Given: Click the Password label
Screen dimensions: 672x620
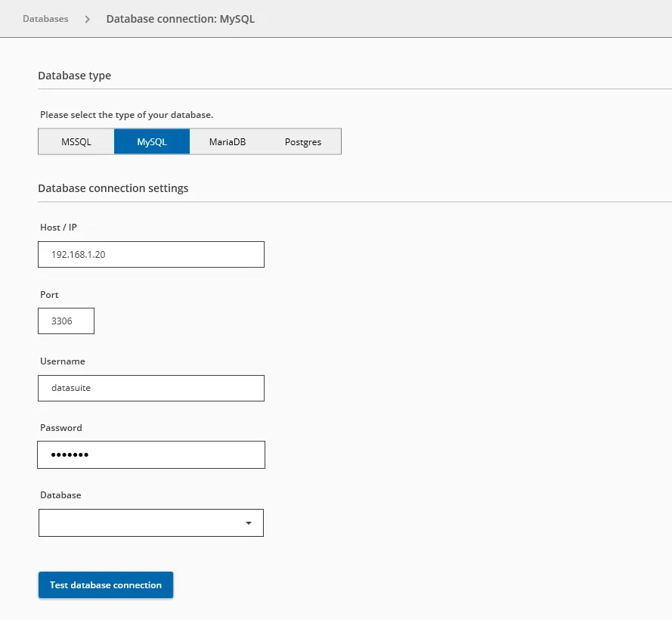Looking at the screenshot, I should [61, 427].
